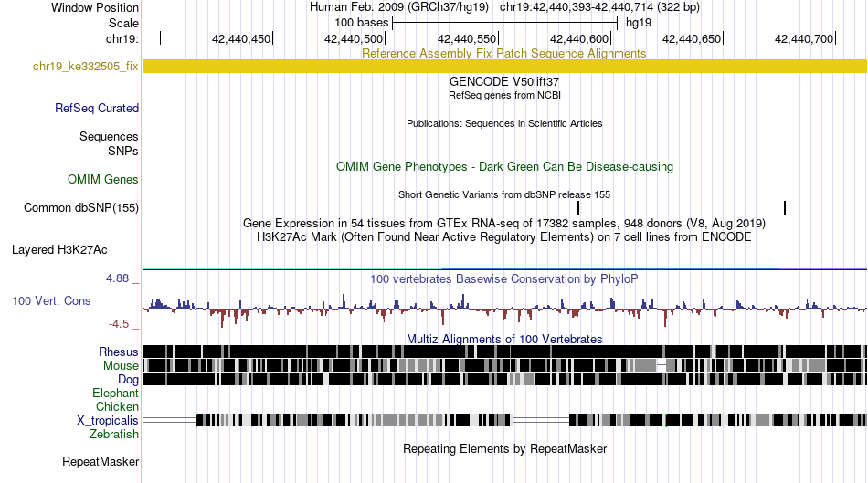Screen dimensions: 868x483
Task: Click the 4.88 PhyloP axis maximum value
Action: click(117, 278)
